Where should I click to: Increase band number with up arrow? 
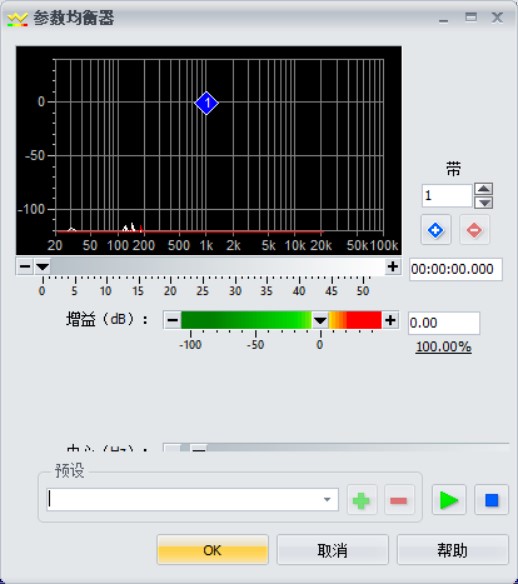click(484, 188)
